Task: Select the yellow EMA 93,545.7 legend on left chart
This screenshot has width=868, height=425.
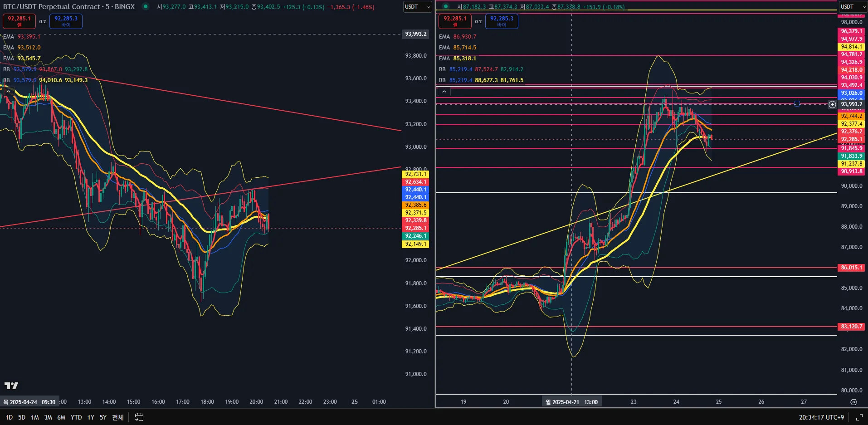Action: point(22,59)
